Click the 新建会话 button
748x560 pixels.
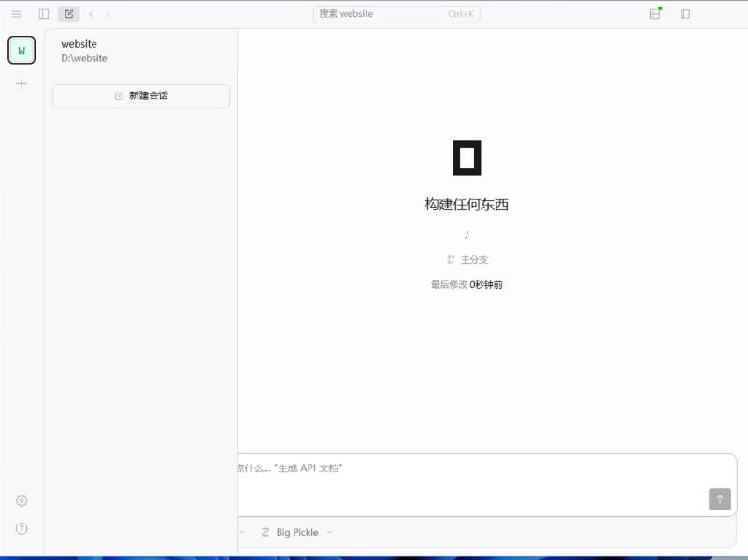click(x=141, y=96)
